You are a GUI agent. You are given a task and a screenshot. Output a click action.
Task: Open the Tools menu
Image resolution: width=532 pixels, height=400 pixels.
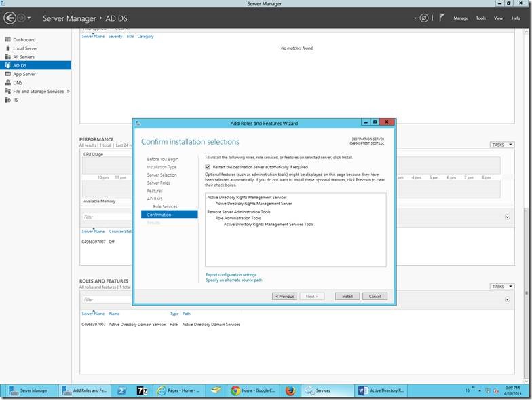point(480,18)
